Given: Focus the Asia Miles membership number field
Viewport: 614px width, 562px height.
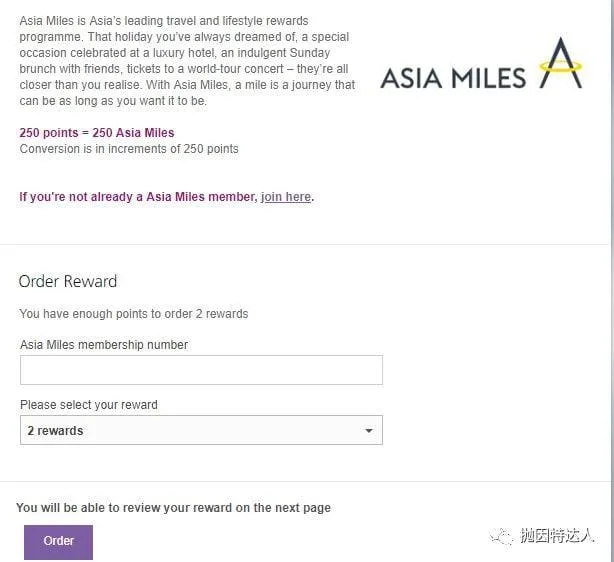Looking at the screenshot, I should (x=201, y=370).
